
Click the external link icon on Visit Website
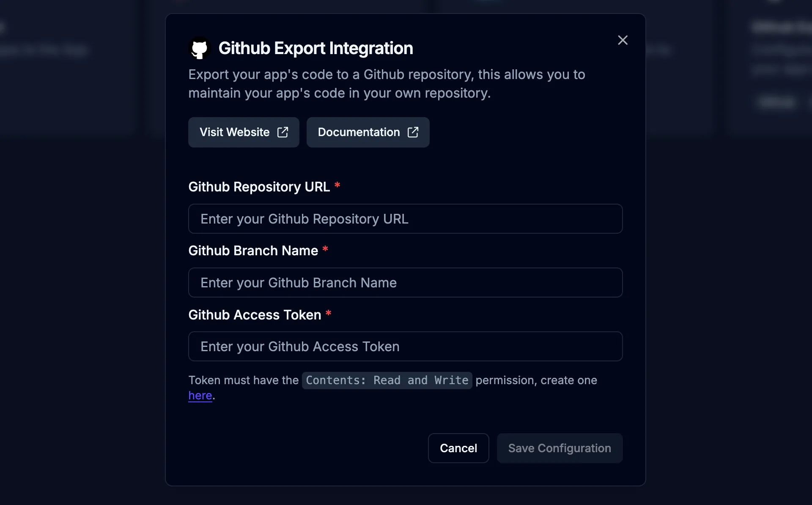point(282,132)
